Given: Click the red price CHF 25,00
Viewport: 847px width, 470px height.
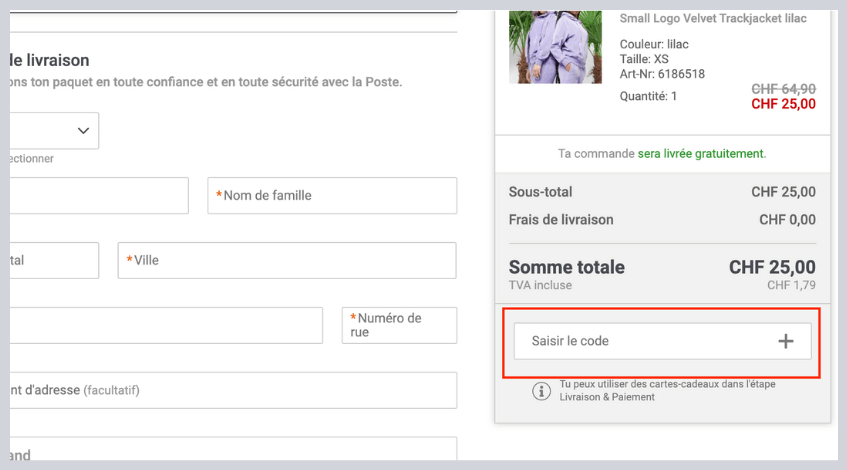Looking at the screenshot, I should point(783,104).
